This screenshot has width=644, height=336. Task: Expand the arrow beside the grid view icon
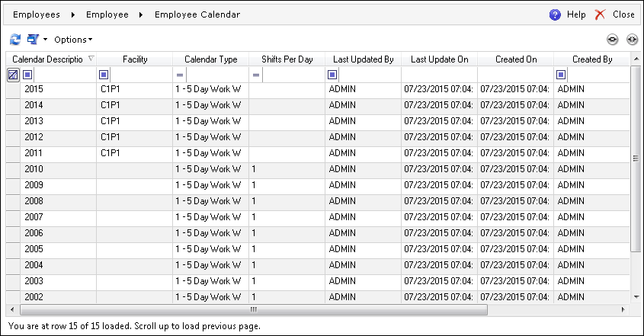click(x=45, y=40)
